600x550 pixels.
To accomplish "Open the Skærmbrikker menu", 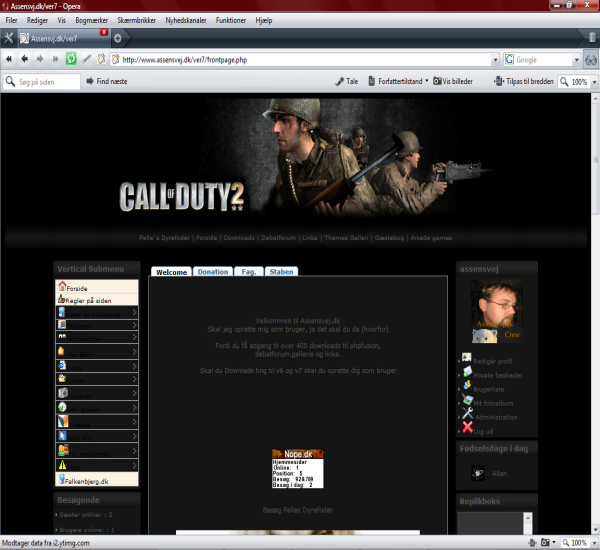I will 137,20.
